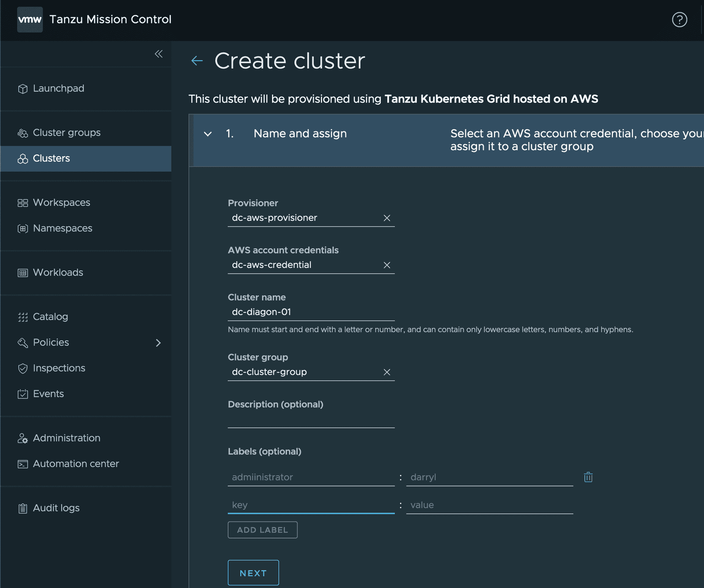The image size is (704, 588).
Task: Click ADD LABEL to create another label
Action: (x=262, y=530)
